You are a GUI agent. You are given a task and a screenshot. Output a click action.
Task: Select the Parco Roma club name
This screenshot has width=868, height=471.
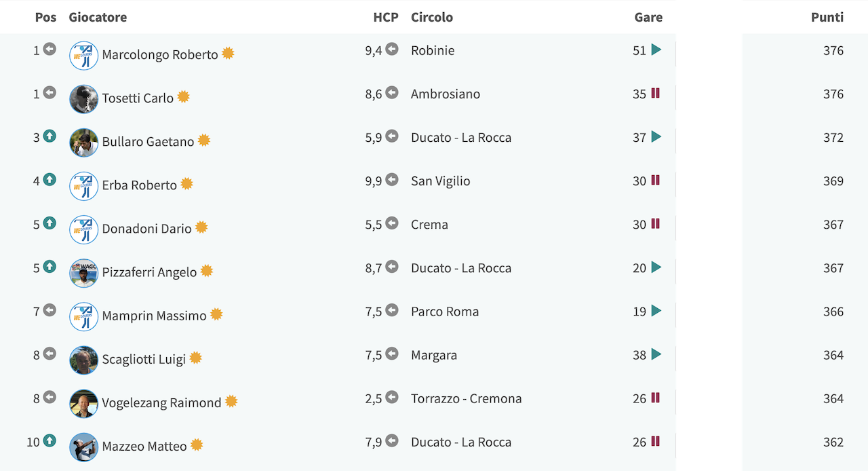[445, 312]
